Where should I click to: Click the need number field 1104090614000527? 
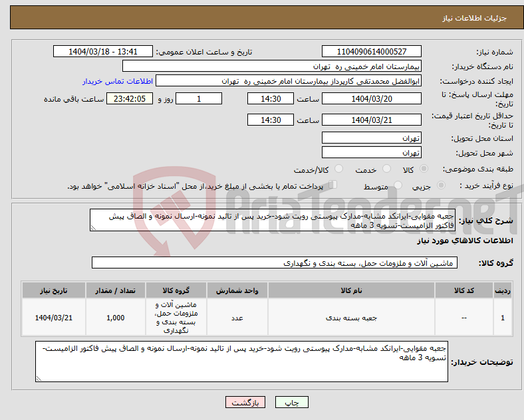[x=371, y=51]
